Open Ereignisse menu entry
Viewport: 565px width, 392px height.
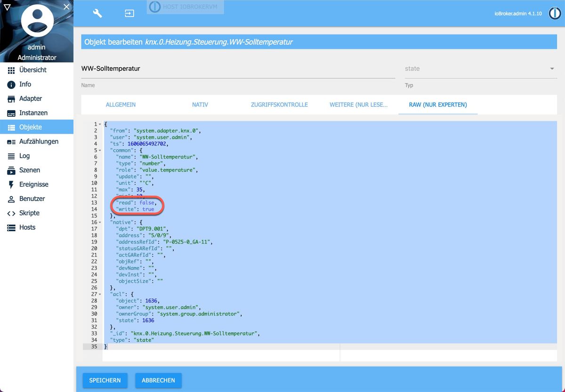pyautogui.click(x=37, y=184)
